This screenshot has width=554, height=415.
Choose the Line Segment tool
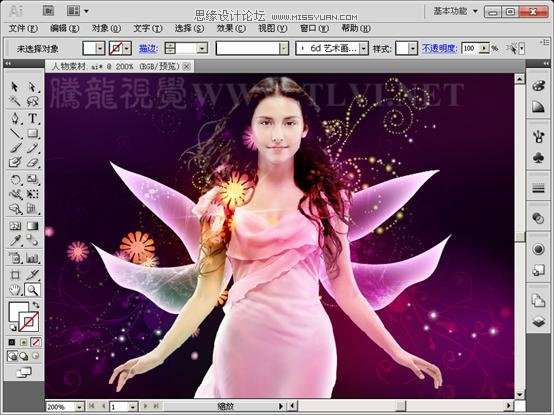(x=15, y=133)
